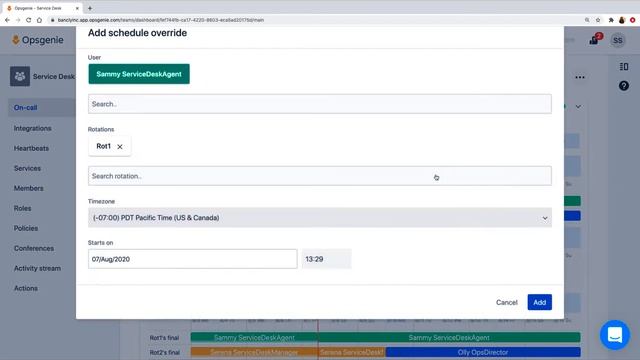This screenshot has width=640, height=360.
Task: Open Roles in sidebar
Action: pos(22,208)
